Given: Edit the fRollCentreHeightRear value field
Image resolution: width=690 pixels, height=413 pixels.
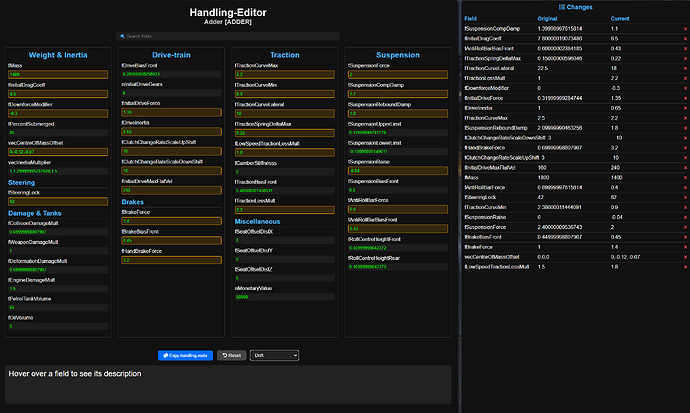Looking at the screenshot, I should click(398, 267).
